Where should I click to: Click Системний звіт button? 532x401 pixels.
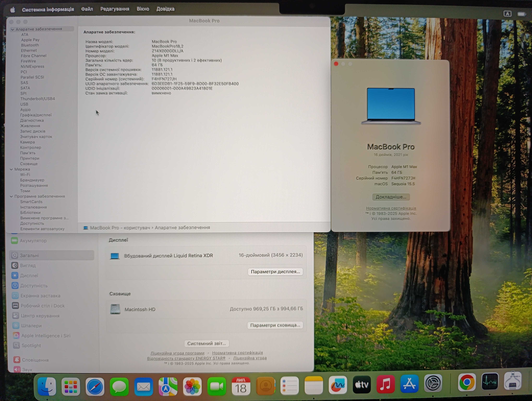tap(207, 343)
